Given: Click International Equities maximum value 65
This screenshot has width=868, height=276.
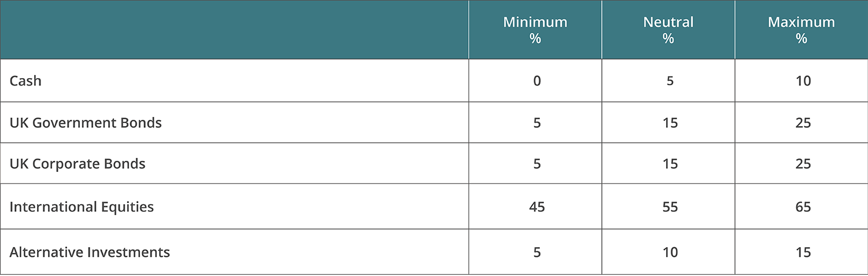Looking at the screenshot, I should point(803,207).
